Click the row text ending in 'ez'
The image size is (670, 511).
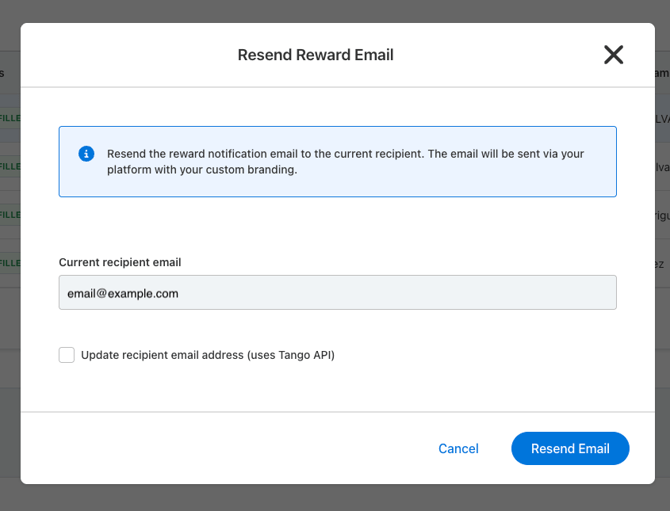point(660,264)
